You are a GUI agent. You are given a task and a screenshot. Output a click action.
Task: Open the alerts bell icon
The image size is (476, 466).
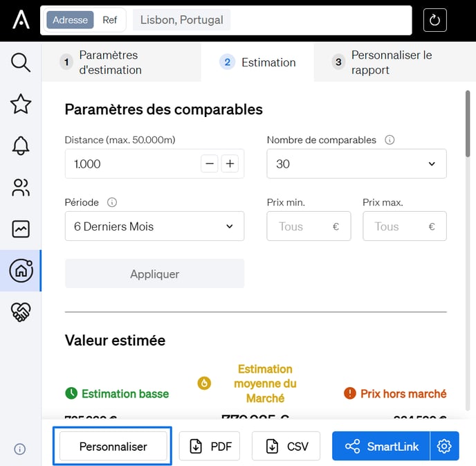21,145
